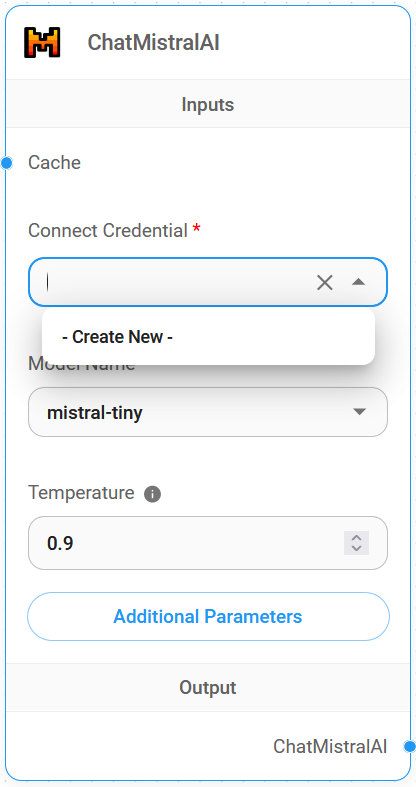Click the ChatMistralAI output label
The width and height of the screenshot is (416, 787).
pyautogui.click(x=330, y=747)
